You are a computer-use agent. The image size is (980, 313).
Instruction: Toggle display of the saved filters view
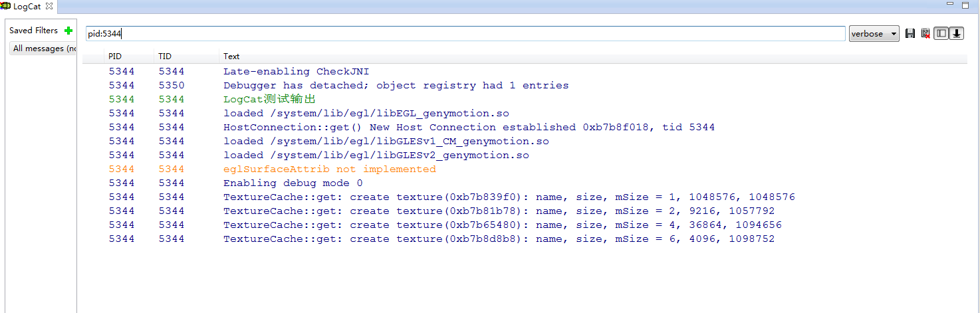941,33
